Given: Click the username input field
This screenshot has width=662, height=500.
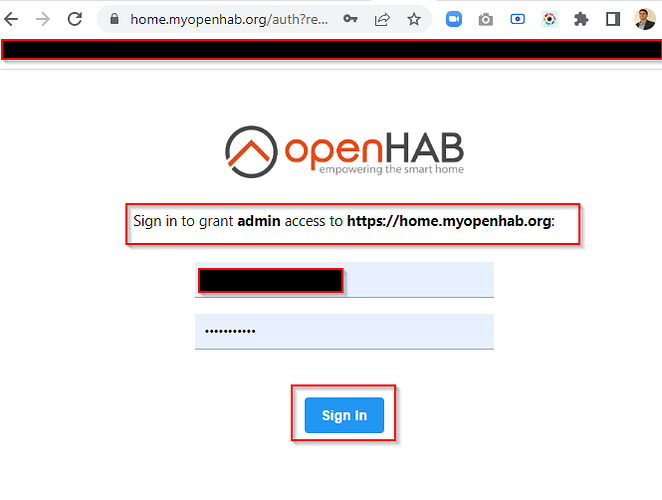Looking at the screenshot, I should (x=344, y=280).
